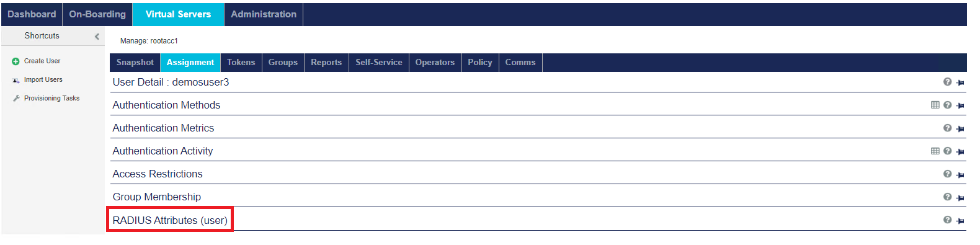The image size is (980, 245).
Task: Click help icon for RADIUS Attributes row
Action: [x=947, y=220]
